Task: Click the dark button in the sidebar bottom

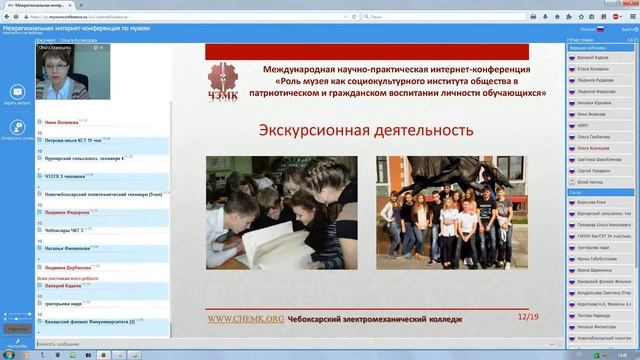Action: (x=18, y=329)
